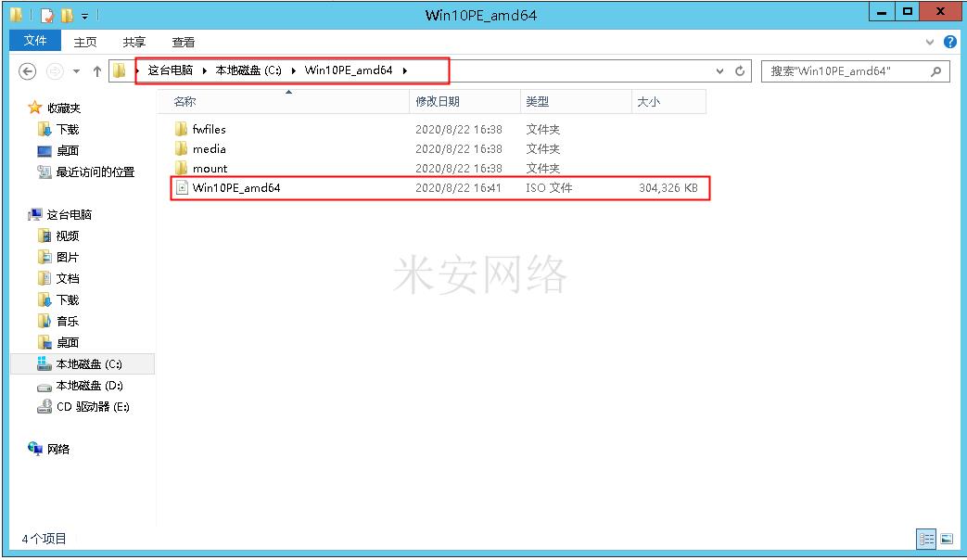Viewport: 967px width, 560px height.
Task: Switch to the 主页 tab
Action: pyautogui.click(x=85, y=42)
